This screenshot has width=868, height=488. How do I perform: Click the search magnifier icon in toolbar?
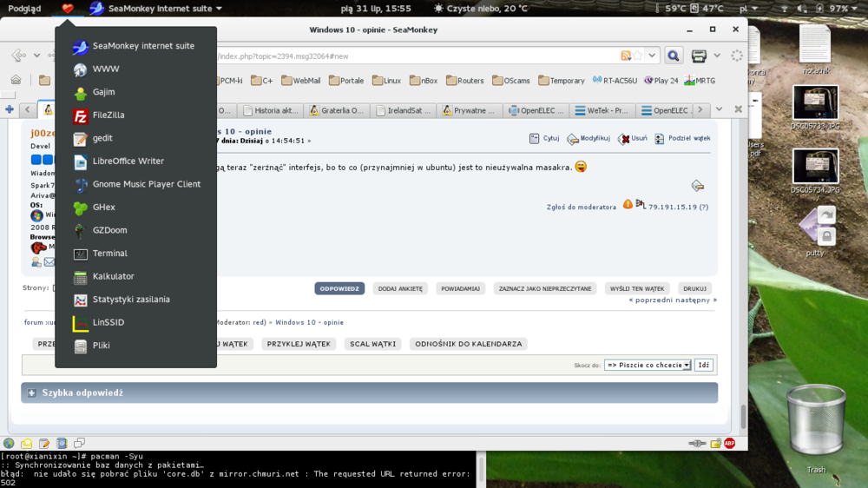click(x=673, y=56)
